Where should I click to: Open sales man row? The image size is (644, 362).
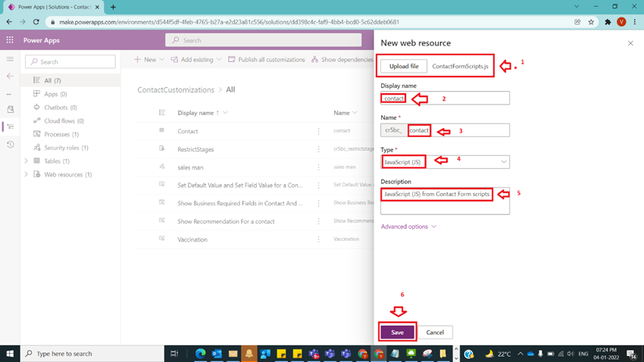tap(190, 167)
